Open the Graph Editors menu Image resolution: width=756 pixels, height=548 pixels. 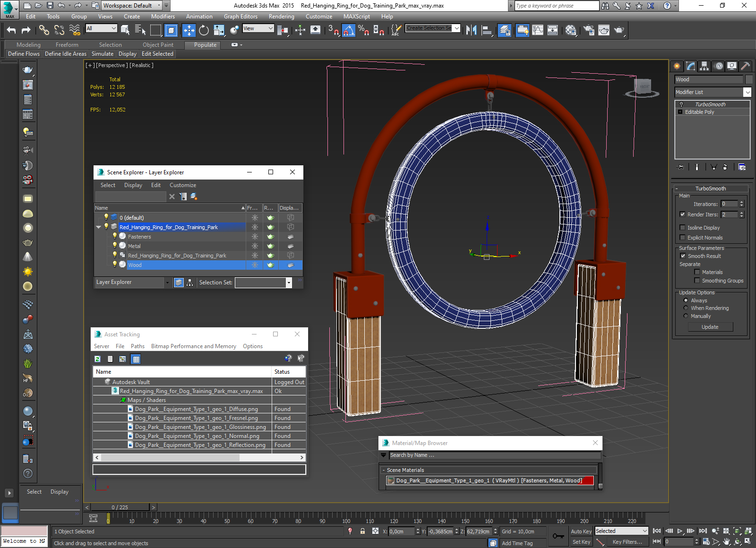(x=241, y=16)
